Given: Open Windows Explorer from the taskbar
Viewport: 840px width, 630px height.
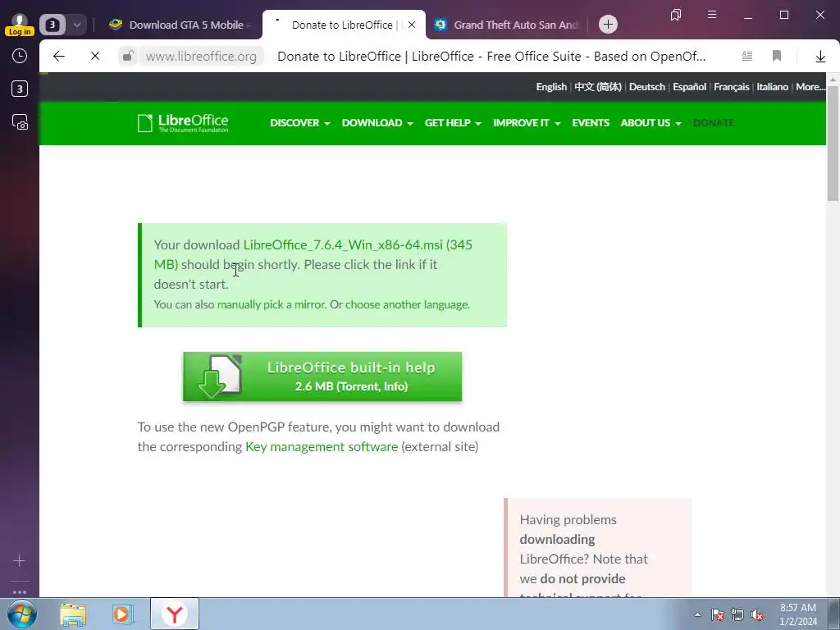Looking at the screenshot, I should (x=73, y=614).
